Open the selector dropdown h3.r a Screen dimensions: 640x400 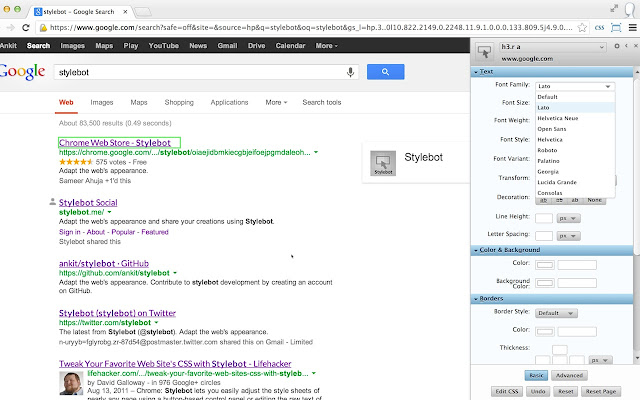tap(552, 47)
